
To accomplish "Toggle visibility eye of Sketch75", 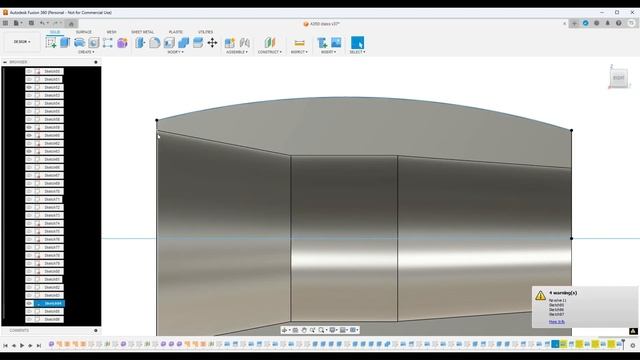I will point(29,231).
